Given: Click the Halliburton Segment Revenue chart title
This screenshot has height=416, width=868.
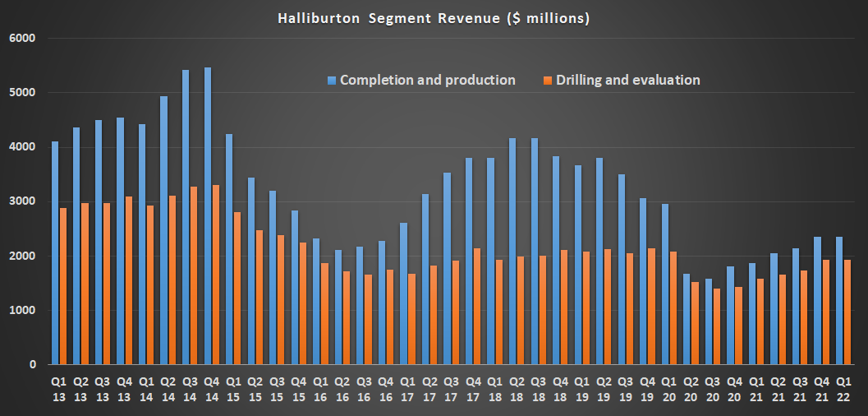Looking at the screenshot, I should point(434,18).
